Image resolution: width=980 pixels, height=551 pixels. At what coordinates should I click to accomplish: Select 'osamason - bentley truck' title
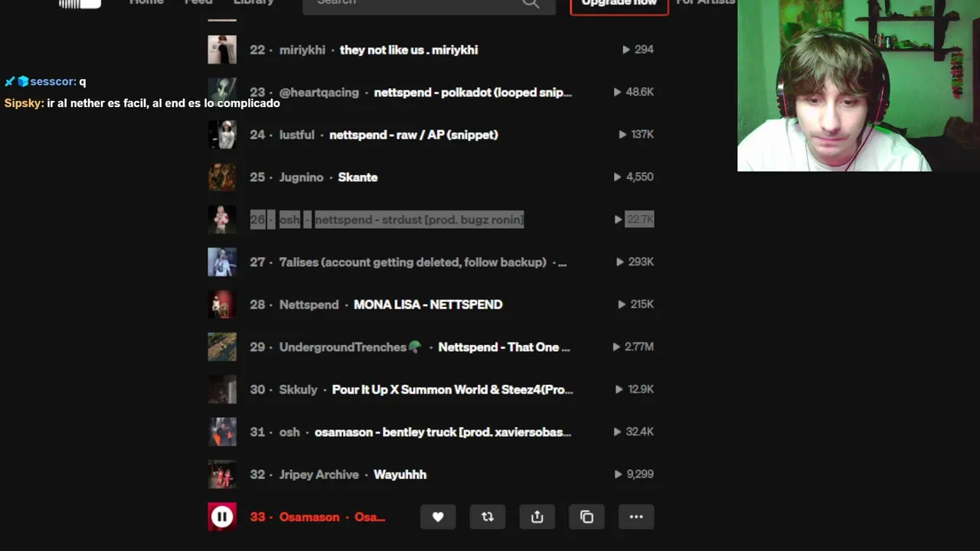tap(443, 432)
